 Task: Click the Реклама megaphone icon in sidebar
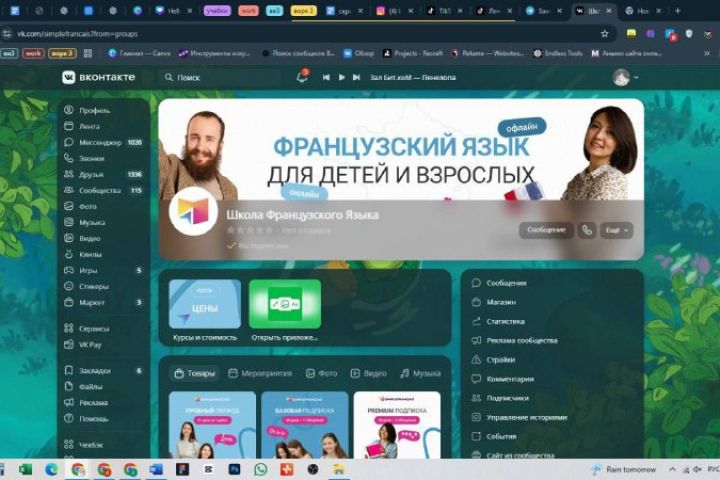(x=69, y=402)
